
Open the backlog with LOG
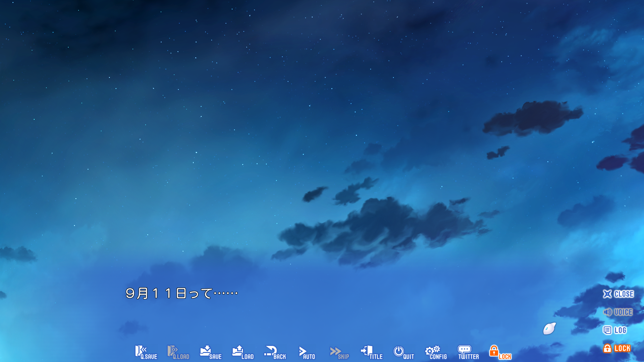coord(615,330)
